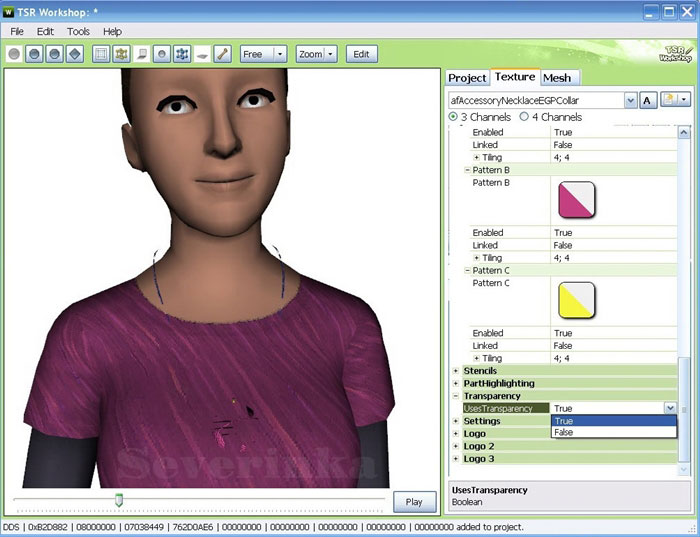The width and height of the screenshot is (700, 537).
Task: Open the Tools menu
Action: (x=78, y=31)
